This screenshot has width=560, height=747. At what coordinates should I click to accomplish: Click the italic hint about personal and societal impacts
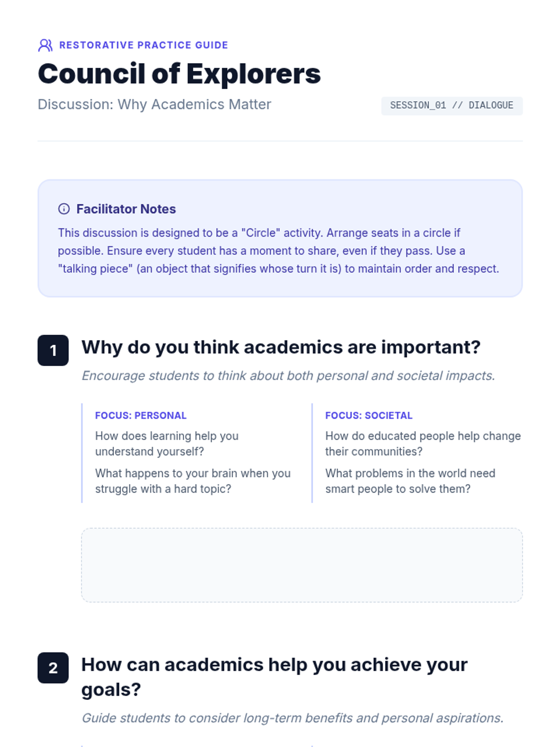[x=288, y=376]
